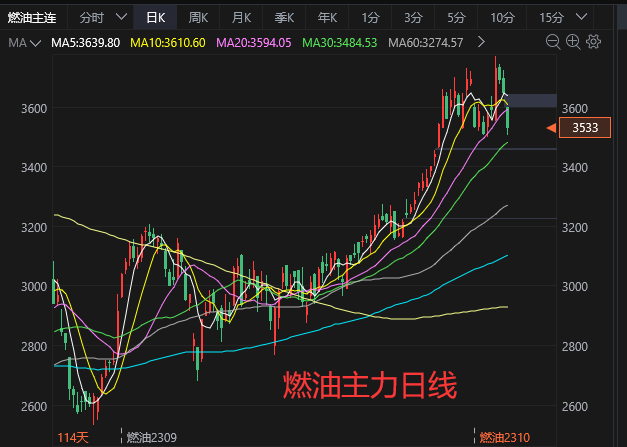The width and height of the screenshot is (627, 447).
Task: Click the 3000 label on the right axis
Action: click(x=575, y=287)
